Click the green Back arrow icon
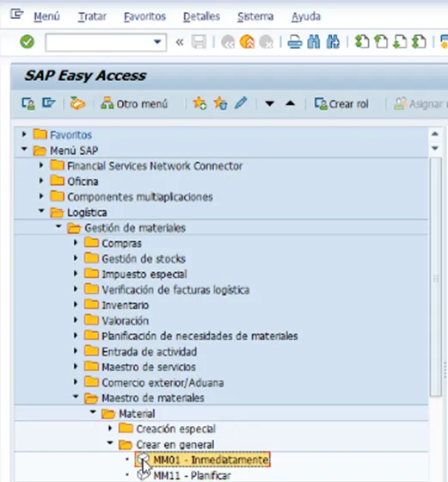 coord(228,42)
